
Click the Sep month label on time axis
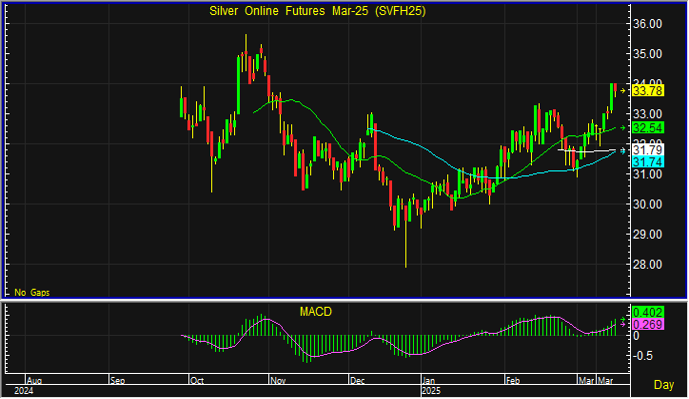[118, 381]
